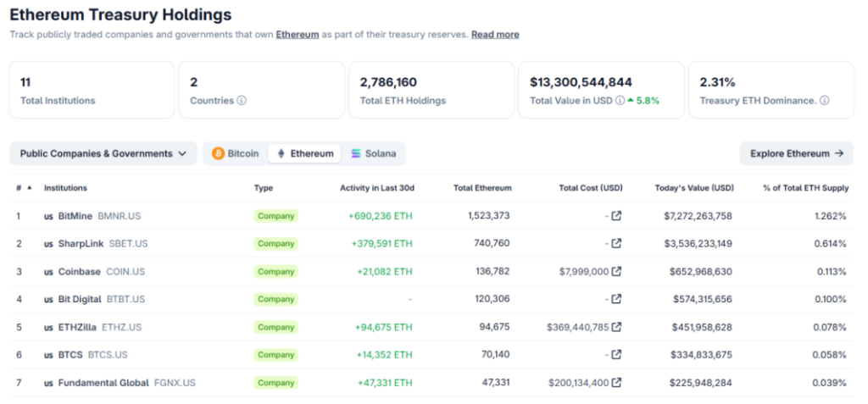Sort by Total Cost (USD) header
The height and width of the screenshot is (404, 868).
coord(591,188)
